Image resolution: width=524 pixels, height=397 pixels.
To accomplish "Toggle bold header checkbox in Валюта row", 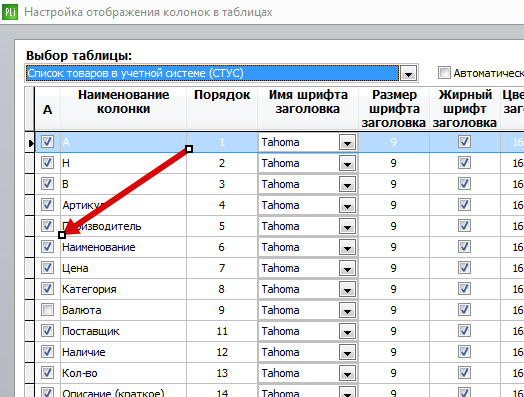I will 464,310.
